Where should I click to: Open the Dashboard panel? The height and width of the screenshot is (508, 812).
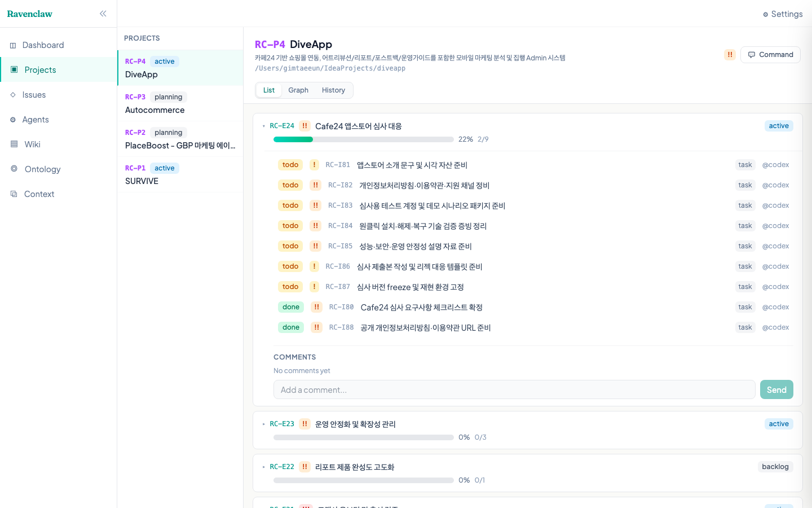(x=43, y=45)
